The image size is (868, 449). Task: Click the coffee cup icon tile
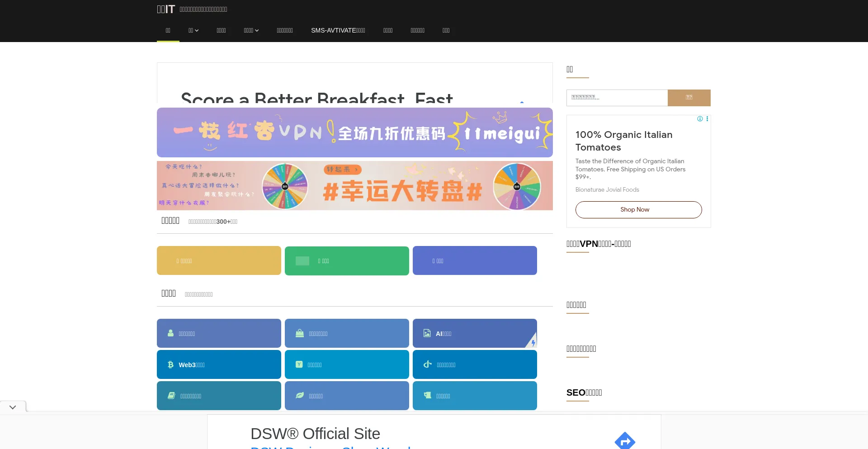click(474, 396)
